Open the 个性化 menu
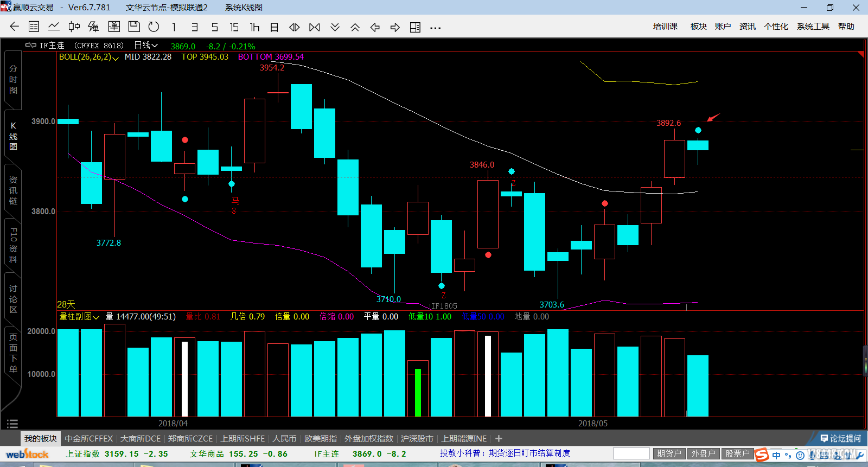The image size is (868, 467). 776,27
